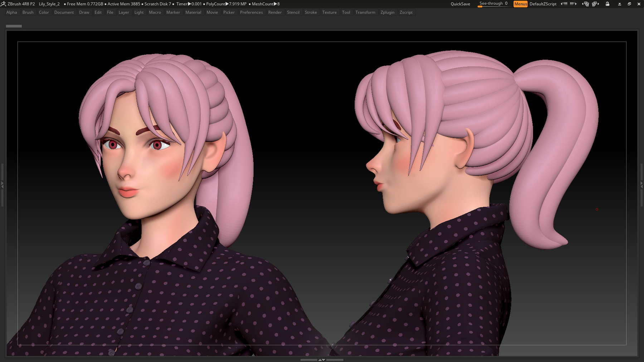
Task: Click the Free Mem 0.772GB readout
Action: 85,4
